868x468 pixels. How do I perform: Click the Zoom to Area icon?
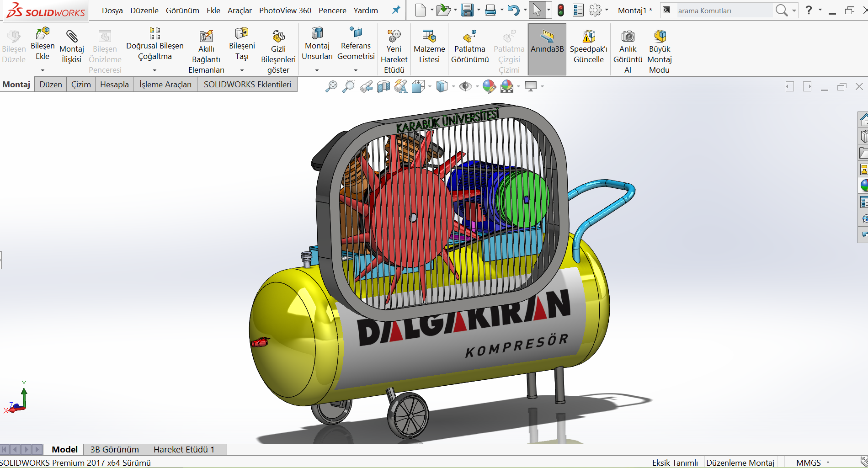[x=349, y=86]
